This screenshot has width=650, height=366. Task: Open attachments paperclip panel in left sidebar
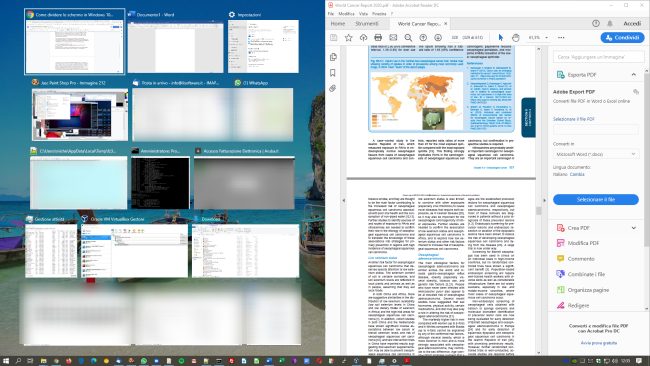tap(333, 89)
